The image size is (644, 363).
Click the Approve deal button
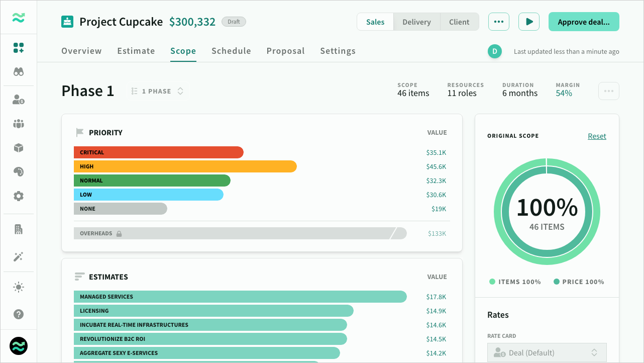tap(583, 22)
